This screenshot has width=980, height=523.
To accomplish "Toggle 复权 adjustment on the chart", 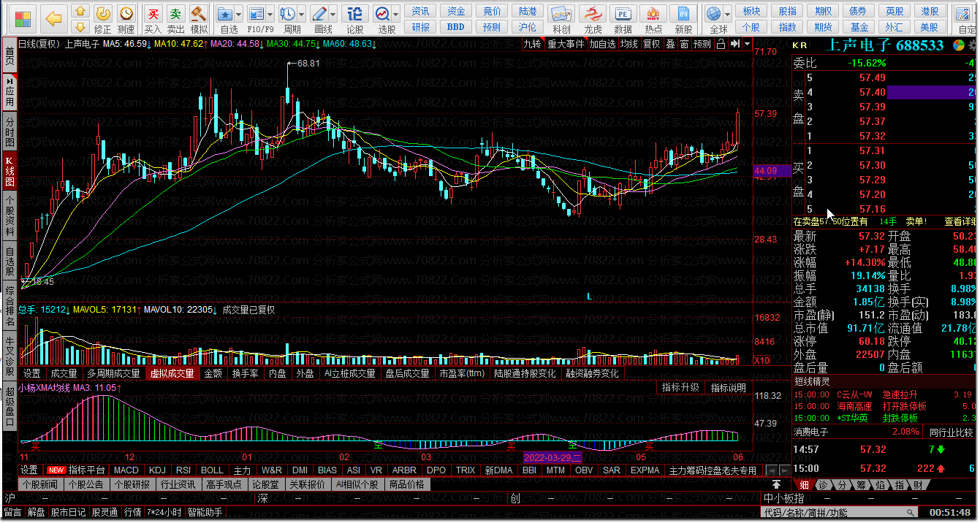I will click(x=651, y=44).
